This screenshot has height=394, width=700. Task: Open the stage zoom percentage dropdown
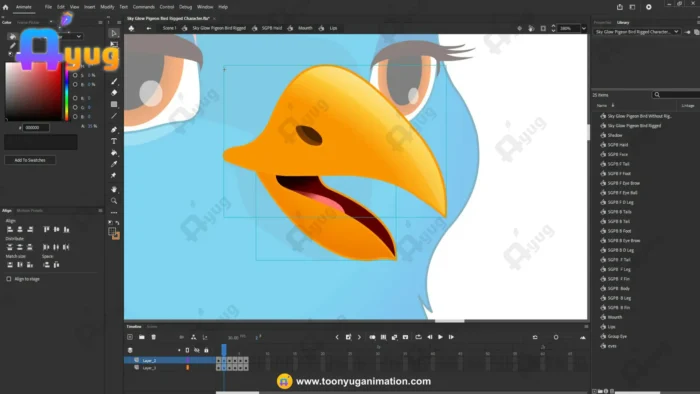coord(583,28)
